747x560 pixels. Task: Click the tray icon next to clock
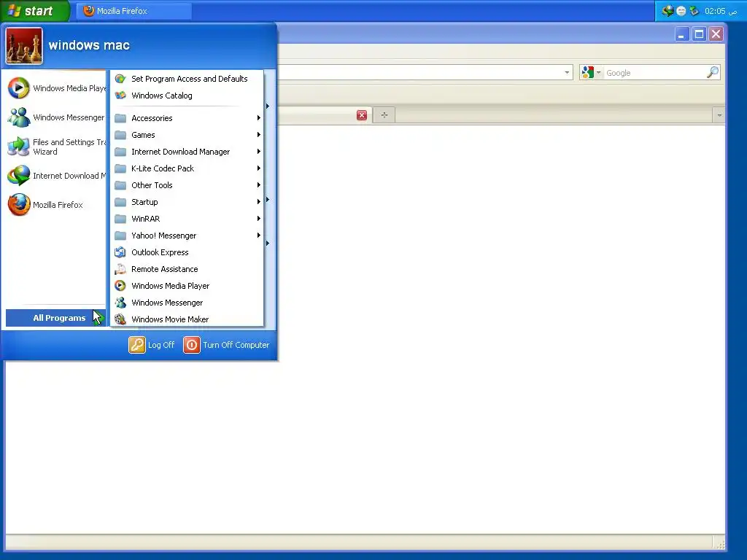694,10
